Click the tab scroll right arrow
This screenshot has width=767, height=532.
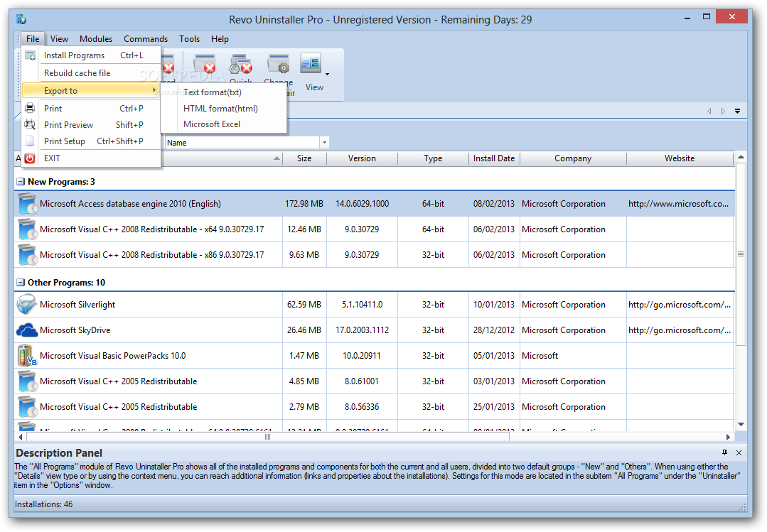pyautogui.click(x=723, y=111)
